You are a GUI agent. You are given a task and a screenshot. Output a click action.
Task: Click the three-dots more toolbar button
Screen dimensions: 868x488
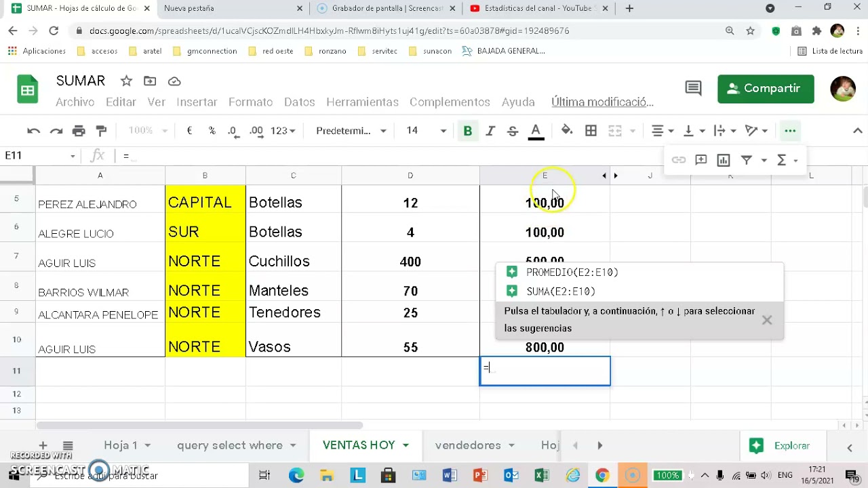pos(790,131)
